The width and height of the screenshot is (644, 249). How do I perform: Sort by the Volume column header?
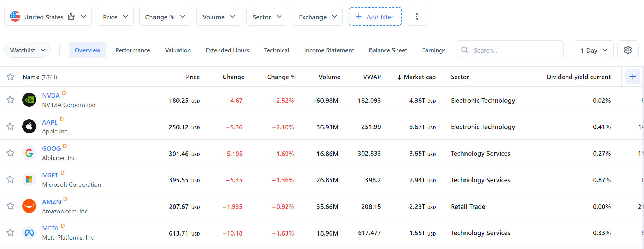329,77
